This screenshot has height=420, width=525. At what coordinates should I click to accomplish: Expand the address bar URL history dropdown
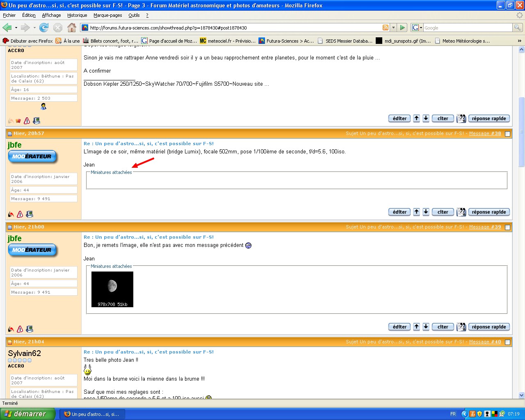(393, 27)
